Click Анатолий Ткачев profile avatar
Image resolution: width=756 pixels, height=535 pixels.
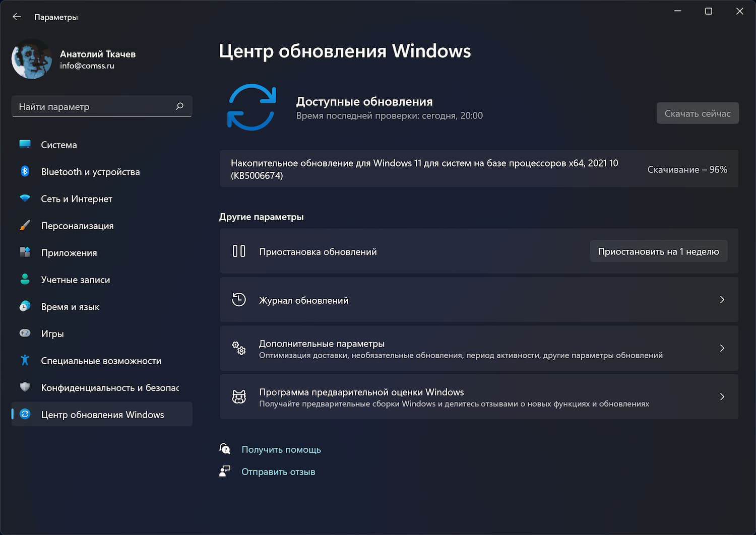[x=31, y=59]
